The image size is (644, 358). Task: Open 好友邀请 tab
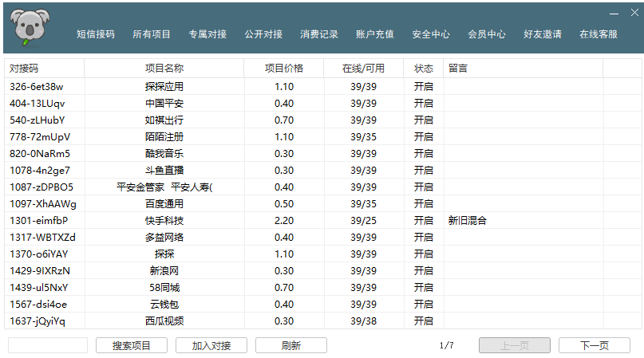pyautogui.click(x=542, y=34)
